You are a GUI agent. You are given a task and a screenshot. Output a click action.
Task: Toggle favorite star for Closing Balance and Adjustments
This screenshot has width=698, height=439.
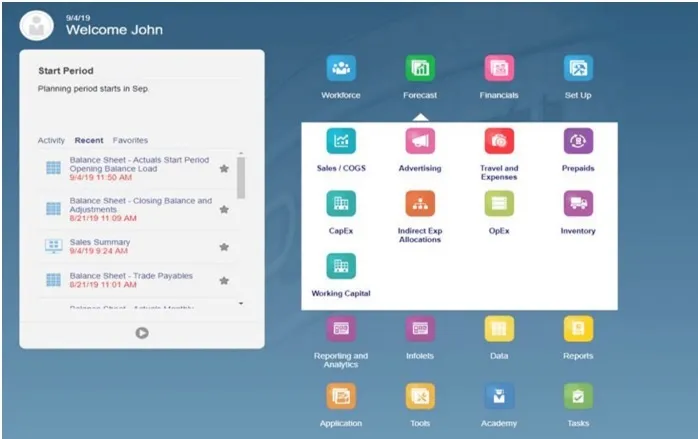click(x=224, y=207)
